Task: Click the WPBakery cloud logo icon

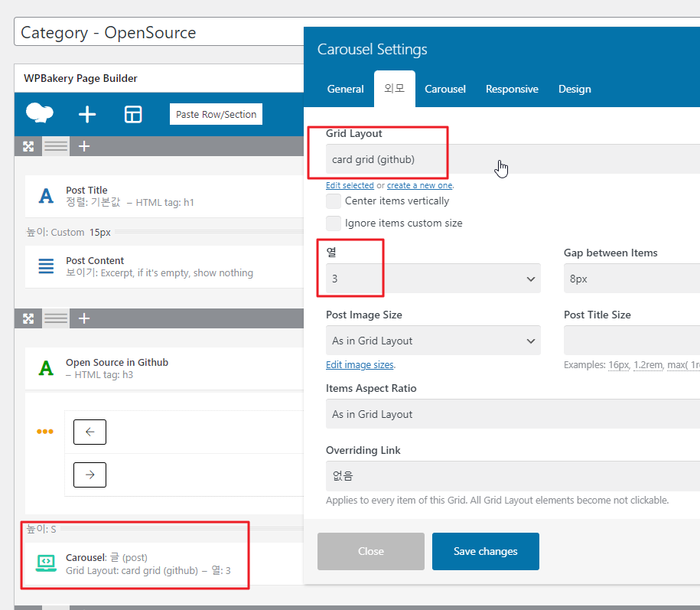Action: tap(40, 113)
